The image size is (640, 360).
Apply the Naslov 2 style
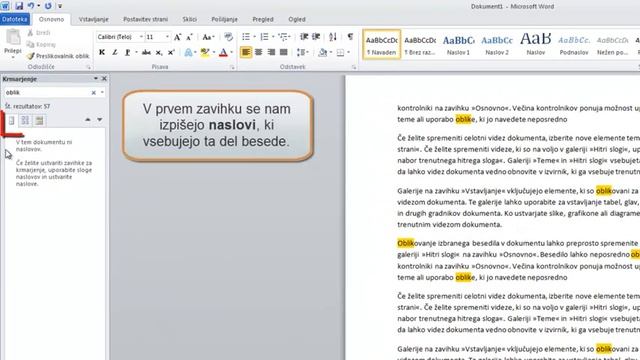tap(497, 44)
